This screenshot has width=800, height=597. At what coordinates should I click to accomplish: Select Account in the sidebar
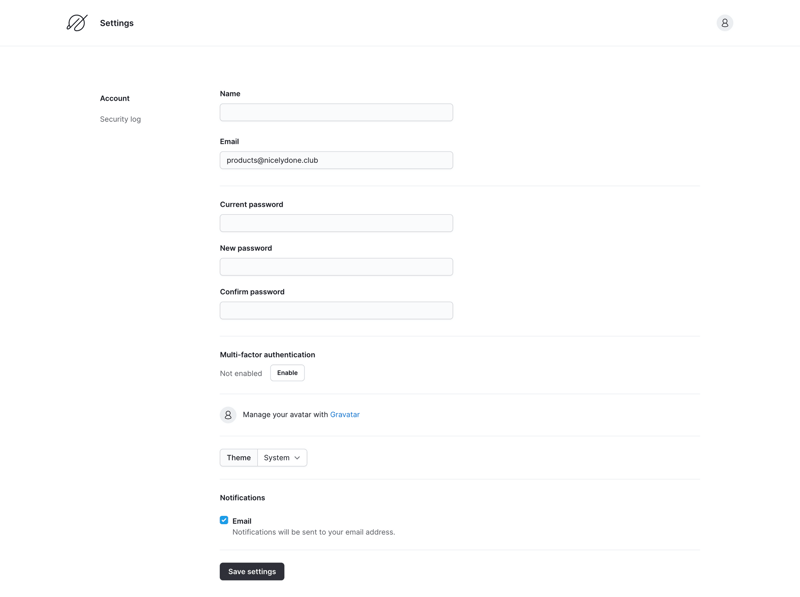tap(113, 98)
